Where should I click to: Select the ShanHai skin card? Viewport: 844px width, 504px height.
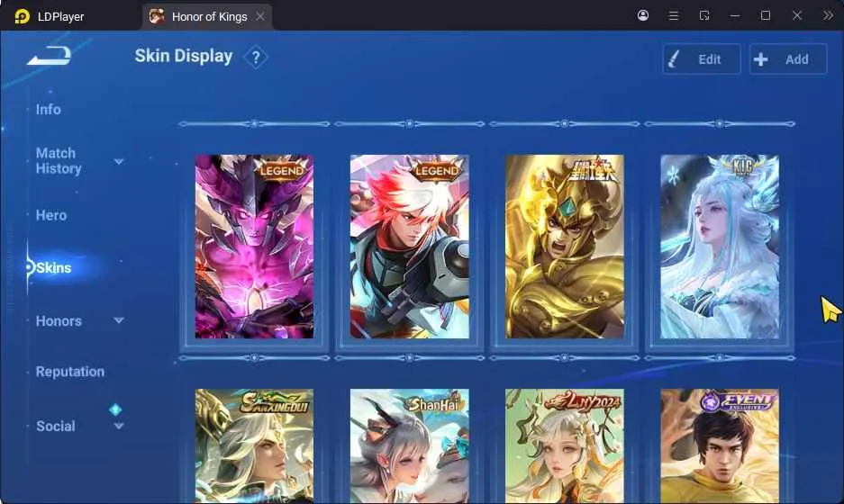pos(409,445)
